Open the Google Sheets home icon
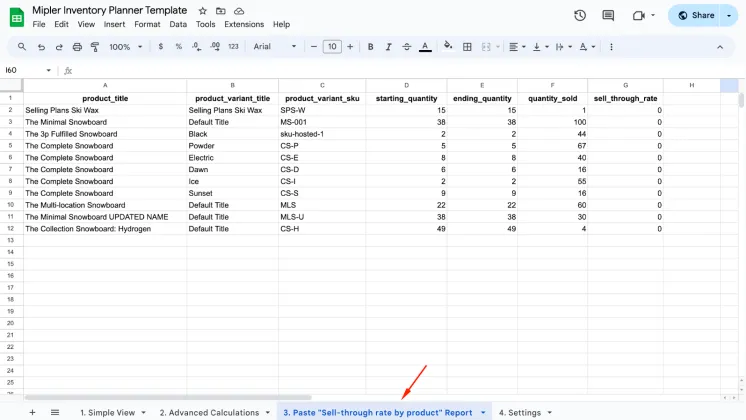746x420 pixels. pos(17,18)
